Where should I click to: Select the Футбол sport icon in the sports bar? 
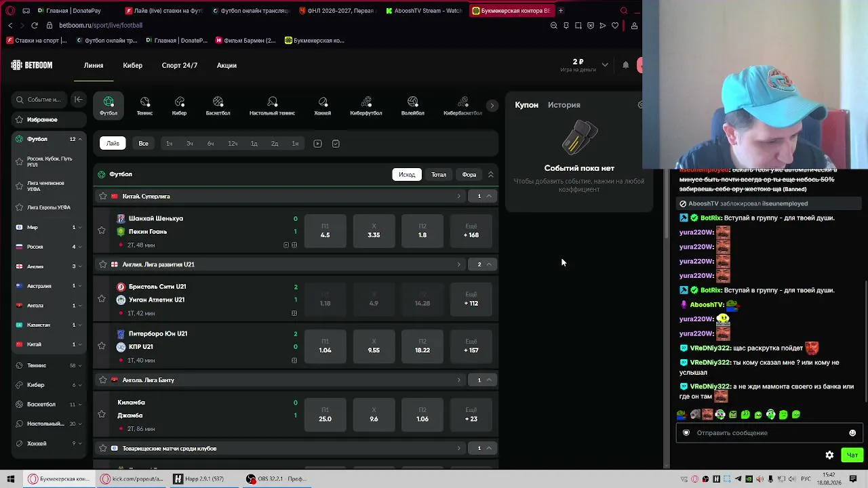click(108, 106)
